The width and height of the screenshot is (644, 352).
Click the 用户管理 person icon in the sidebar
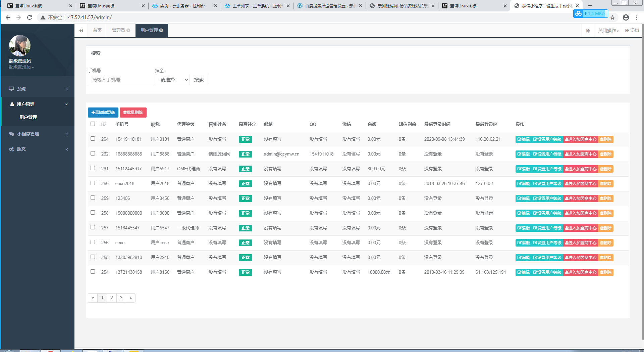12,104
